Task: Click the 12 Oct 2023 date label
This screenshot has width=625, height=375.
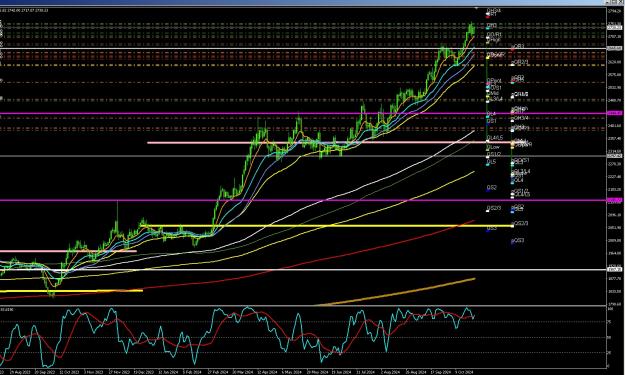Action: coord(70,372)
